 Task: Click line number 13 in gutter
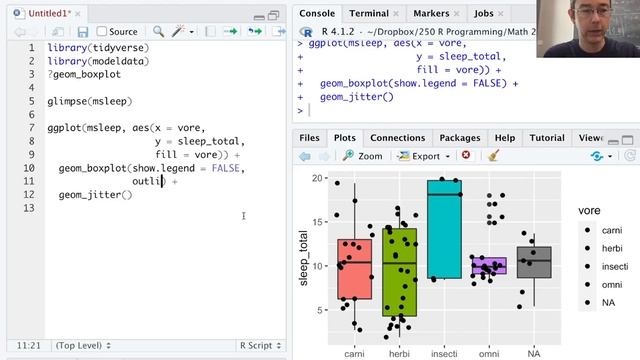click(29, 208)
